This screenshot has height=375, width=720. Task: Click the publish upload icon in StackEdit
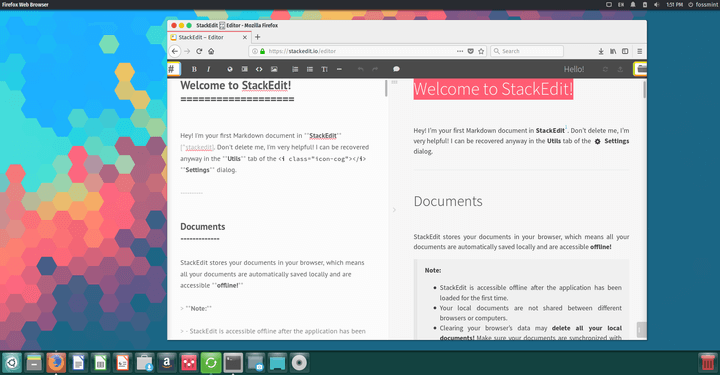[620, 69]
